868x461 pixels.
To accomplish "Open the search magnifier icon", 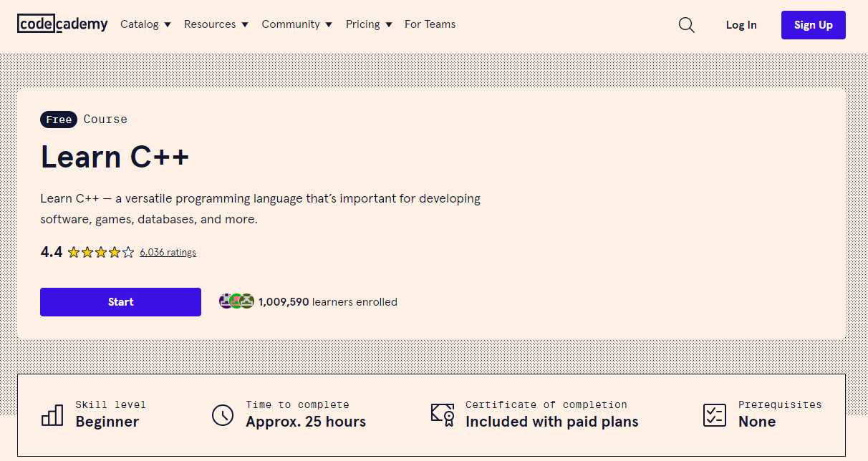I will tap(686, 25).
